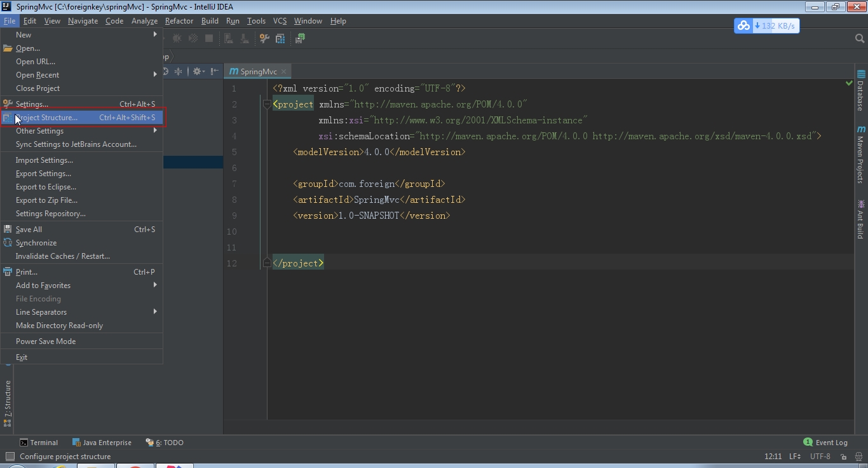This screenshot has width=868, height=468.
Task: Open the Maven Projects tool window
Action: pyautogui.click(x=861, y=155)
